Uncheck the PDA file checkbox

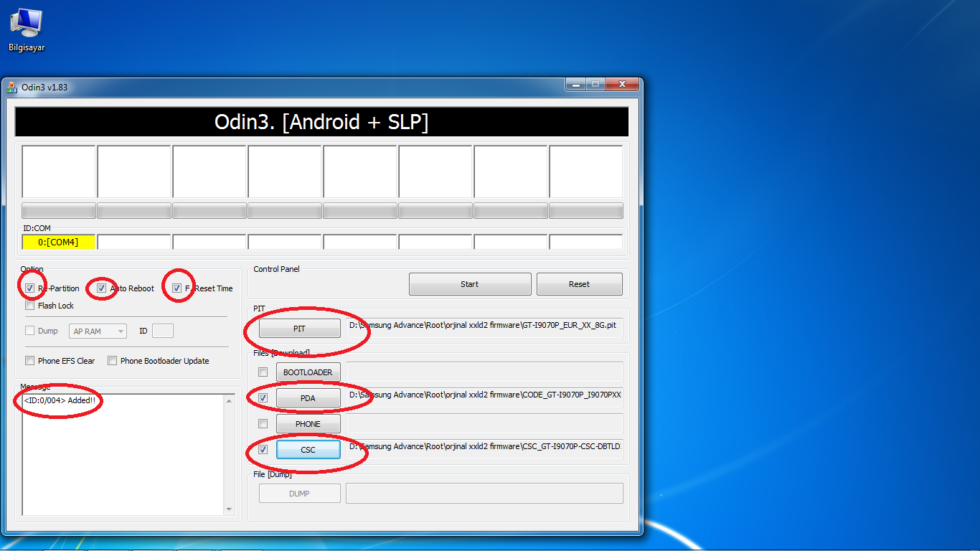tap(263, 397)
